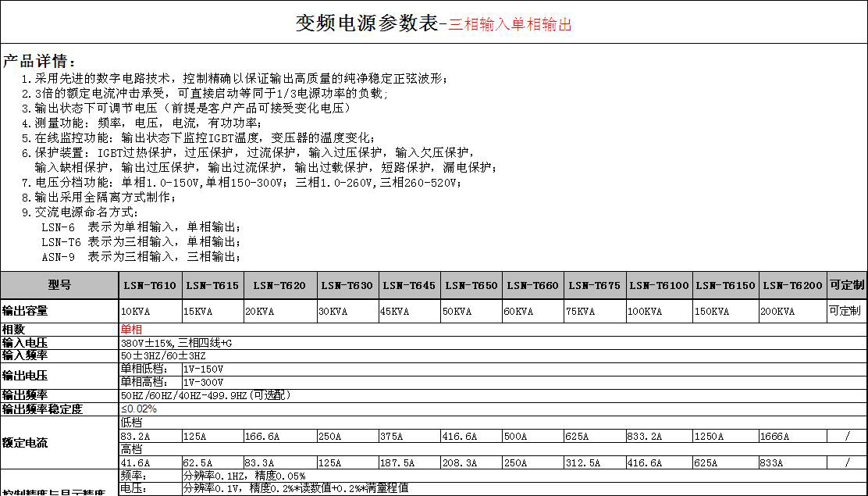The height and width of the screenshot is (496, 868).
Task: Click the 50±3HZ/60±3HZ input frequency cell
Action: pyautogui.click(x=163, y=355)
